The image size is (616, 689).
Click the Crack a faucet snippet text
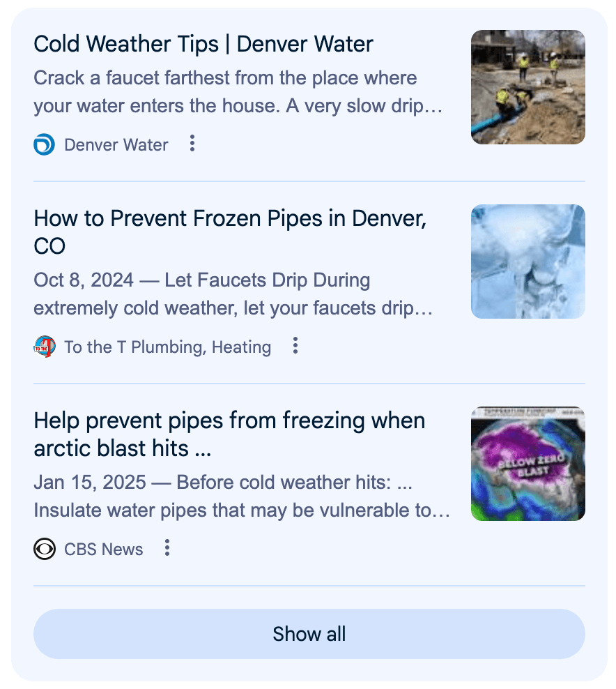coord(238,92)
